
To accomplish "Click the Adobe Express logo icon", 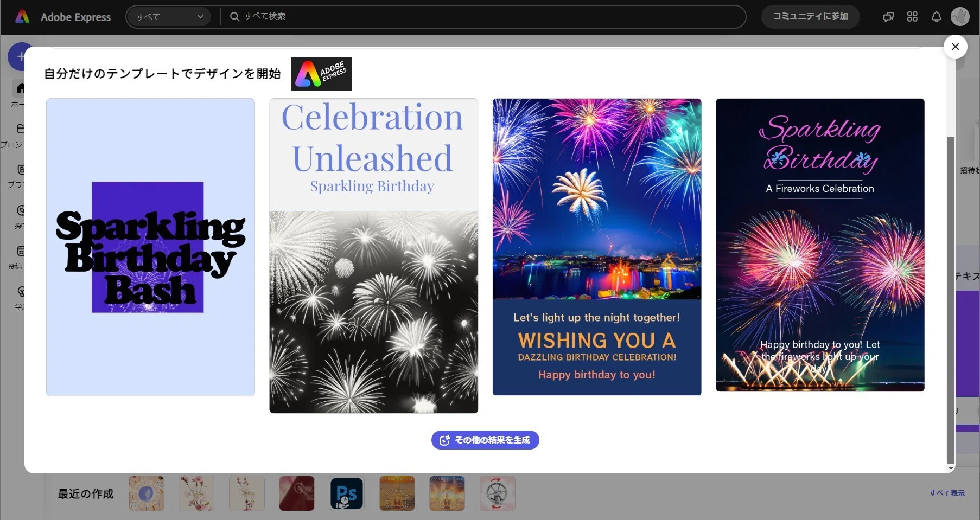I will pos(22,17).
